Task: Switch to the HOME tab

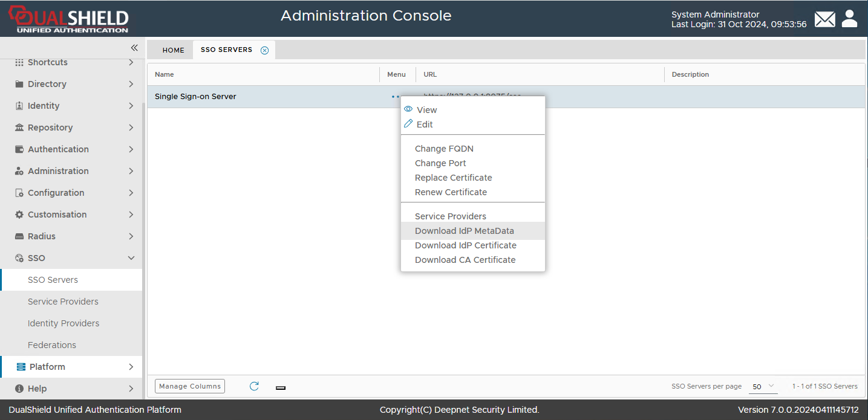Action: pos(173,50)
